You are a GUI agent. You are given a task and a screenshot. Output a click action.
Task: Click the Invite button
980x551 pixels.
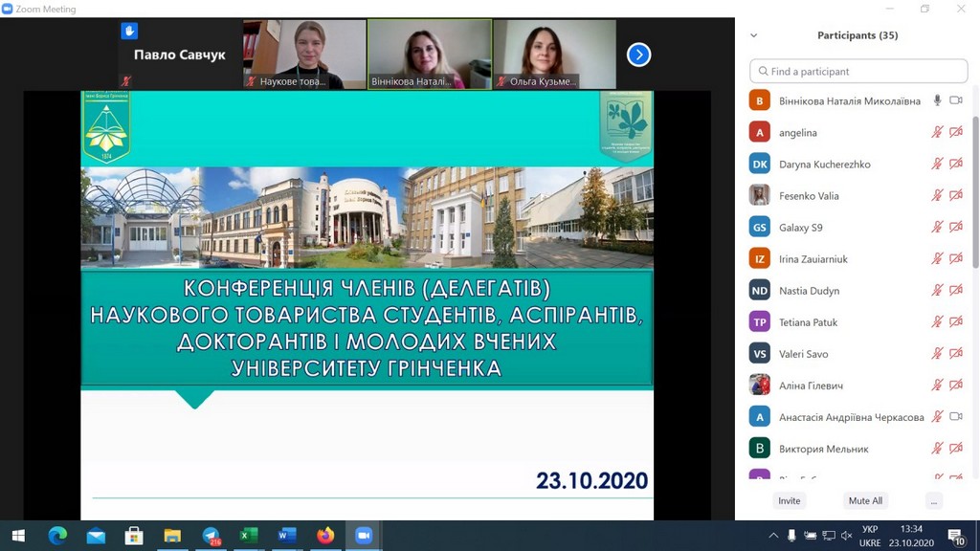[789, 500]
